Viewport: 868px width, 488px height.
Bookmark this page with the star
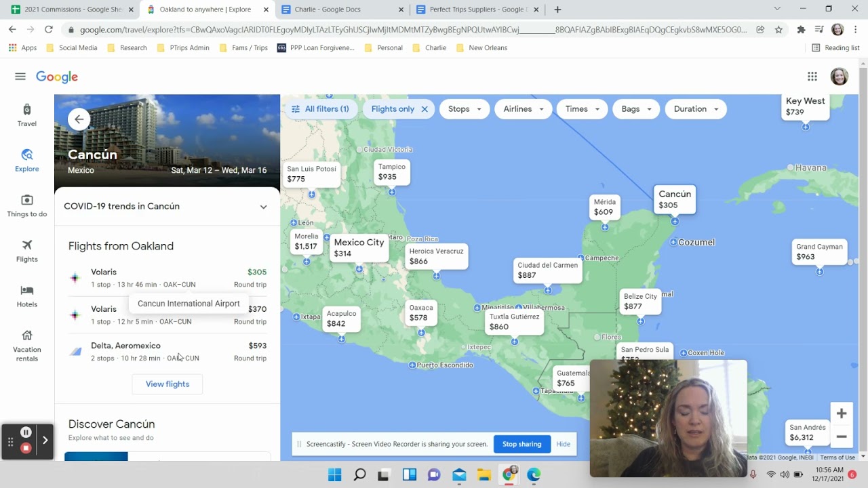(778, 30)
